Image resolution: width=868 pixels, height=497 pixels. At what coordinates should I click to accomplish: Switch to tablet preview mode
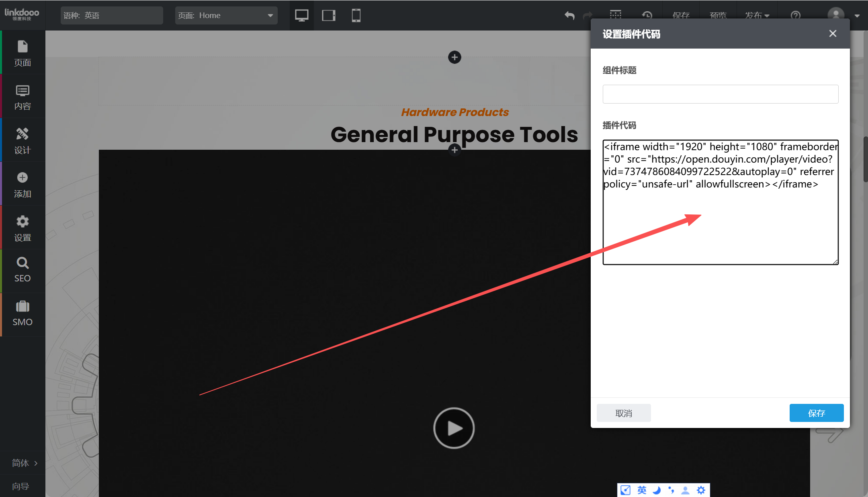(x=329, y=16)
